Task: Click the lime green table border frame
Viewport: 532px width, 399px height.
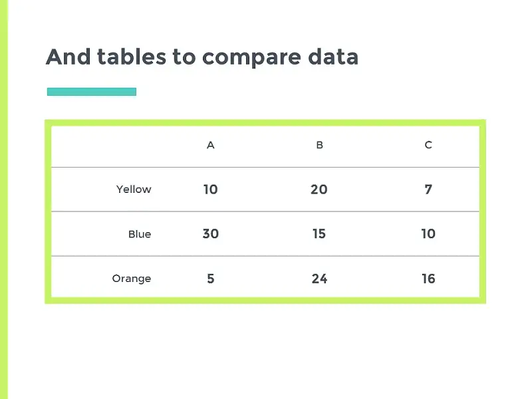Action: [265, 123]
